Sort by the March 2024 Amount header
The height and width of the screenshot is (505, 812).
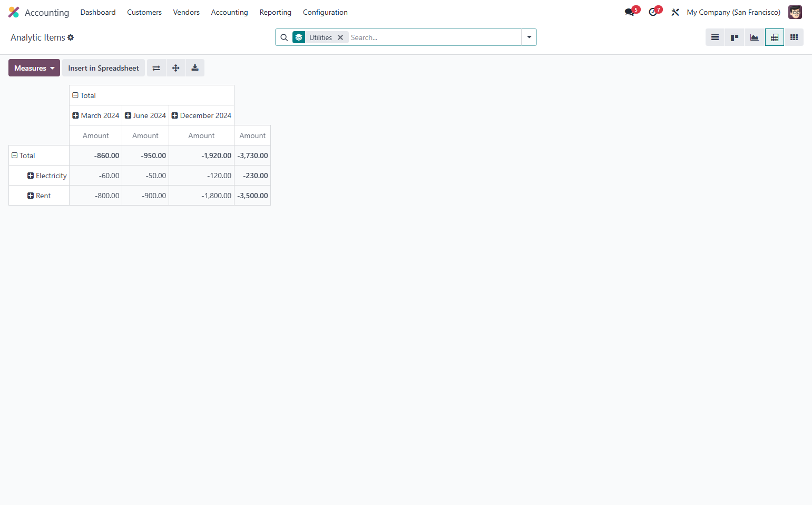tap(96, 135)
